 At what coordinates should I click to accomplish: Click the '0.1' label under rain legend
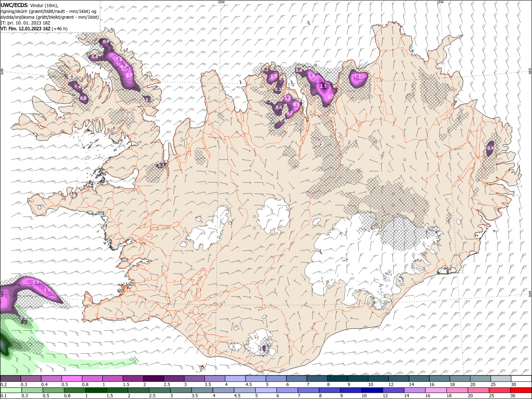[x=4, y=396]
